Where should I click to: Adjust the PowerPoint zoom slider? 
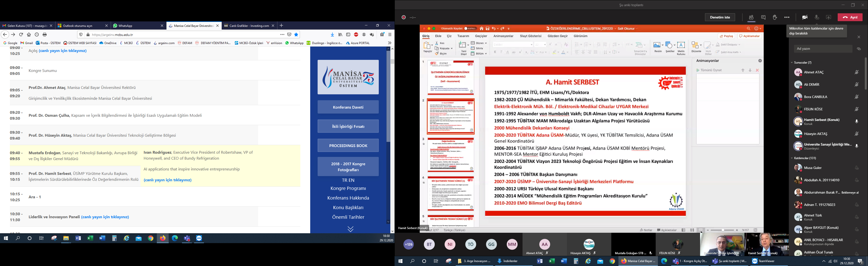click(723, 230)
